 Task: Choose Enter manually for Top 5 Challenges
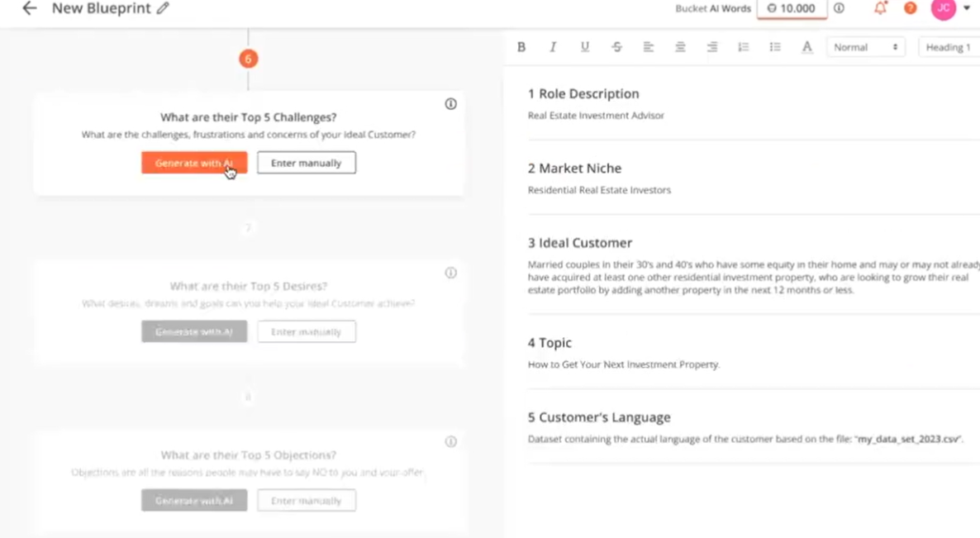[306, 162]
